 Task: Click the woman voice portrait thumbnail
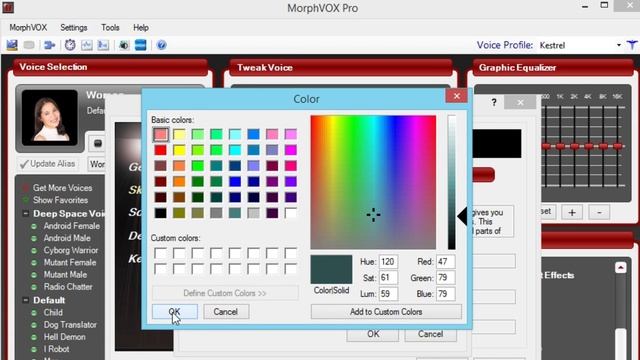coord(49,118)
